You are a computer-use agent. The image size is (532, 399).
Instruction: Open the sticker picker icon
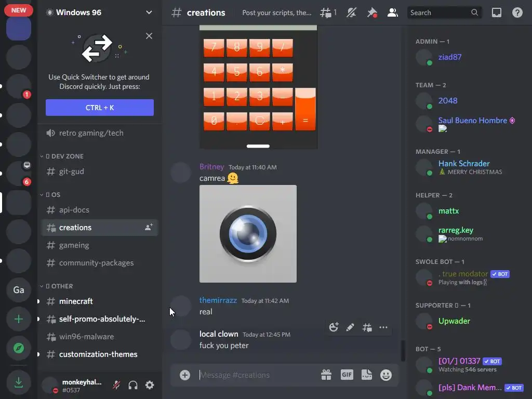[x=367, y=375]
